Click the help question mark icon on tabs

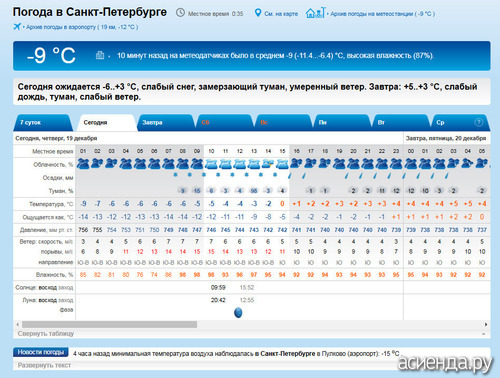479,122
